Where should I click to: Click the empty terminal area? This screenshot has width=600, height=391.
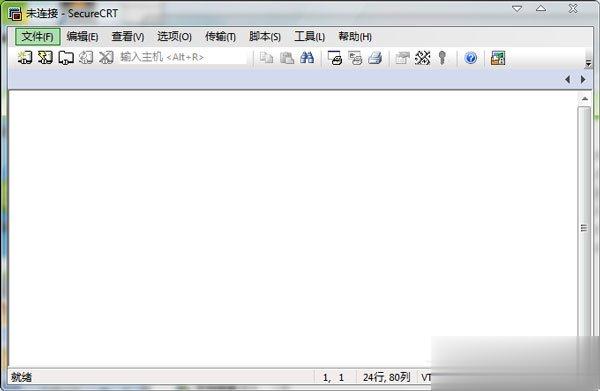[293, 230]
